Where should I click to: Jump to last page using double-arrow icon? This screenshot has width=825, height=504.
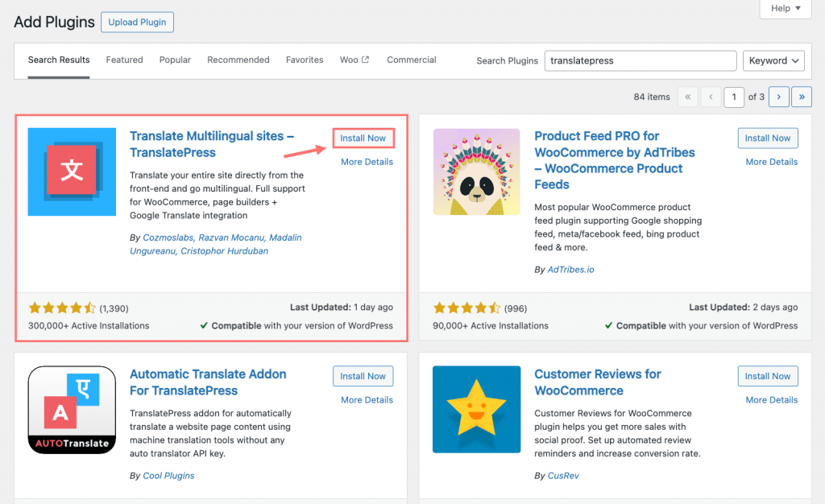(801, 96)
